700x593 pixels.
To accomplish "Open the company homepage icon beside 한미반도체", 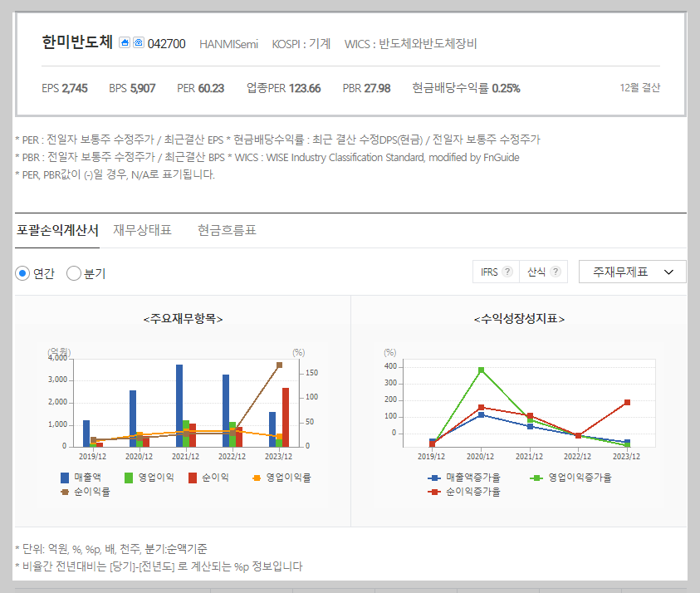I will pyautogui.click(x=125, y=43).
